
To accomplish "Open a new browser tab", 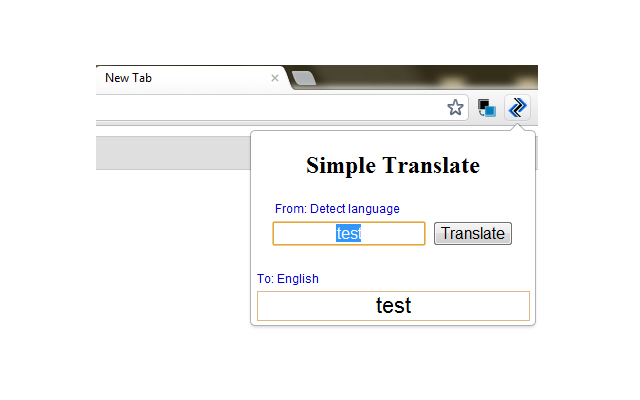I will pos(304,78).
